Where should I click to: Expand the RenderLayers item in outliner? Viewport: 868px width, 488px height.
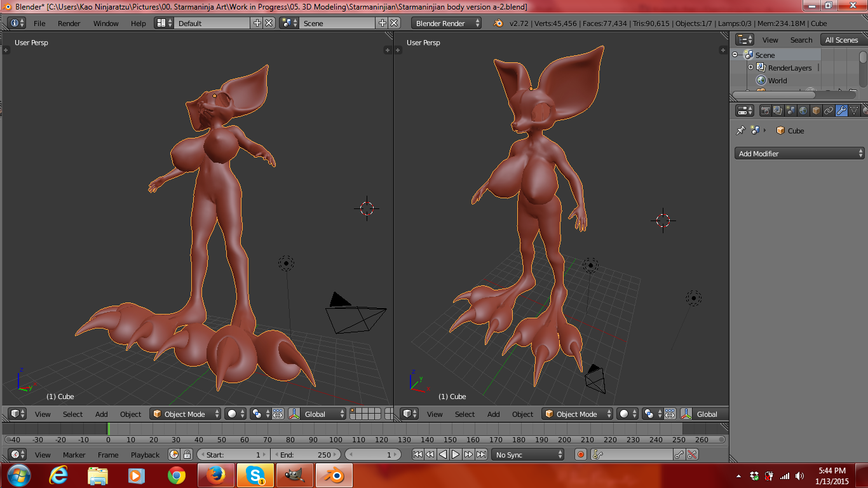(x=750, y=67)
